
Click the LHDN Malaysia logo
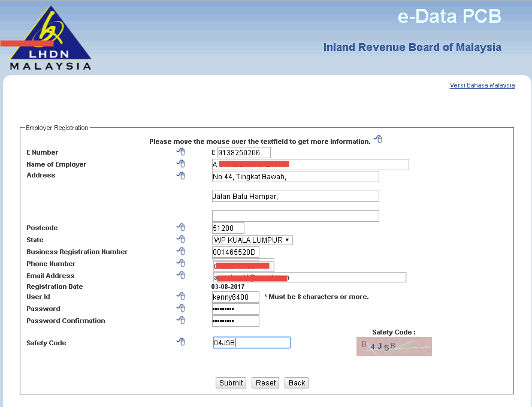(51, 38)
